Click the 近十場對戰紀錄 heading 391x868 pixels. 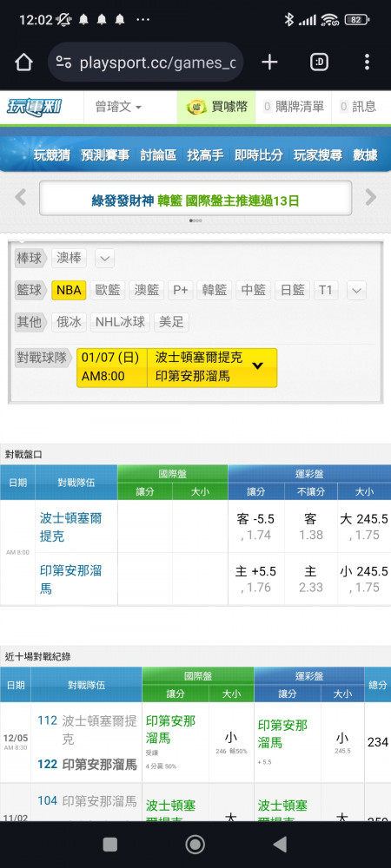38,657
